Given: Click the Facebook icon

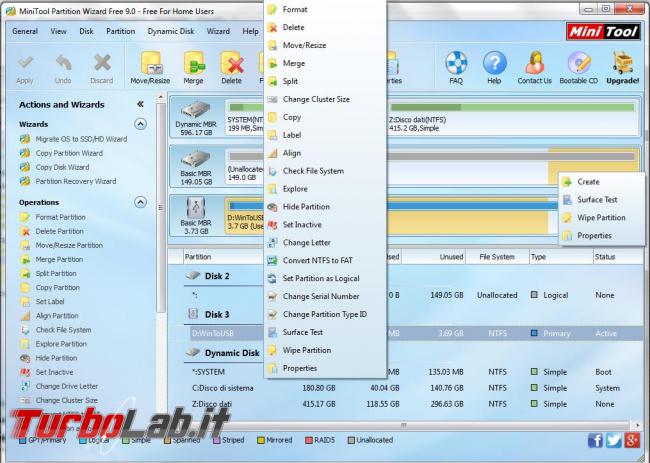Looking at the screenshot, I should click(595, 440).
